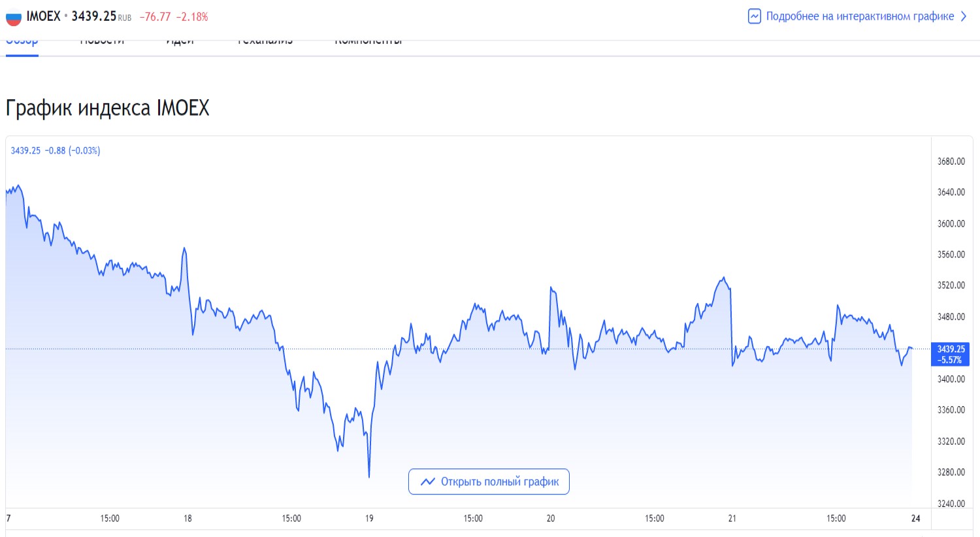Click the chart icon before Подробнее на интерактивном графике
Viewport: 980px width, 537px height.
[754, 16]
